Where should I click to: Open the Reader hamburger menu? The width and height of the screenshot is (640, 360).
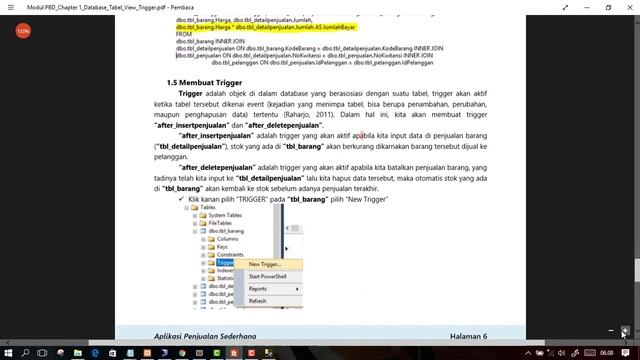point(11,7)
